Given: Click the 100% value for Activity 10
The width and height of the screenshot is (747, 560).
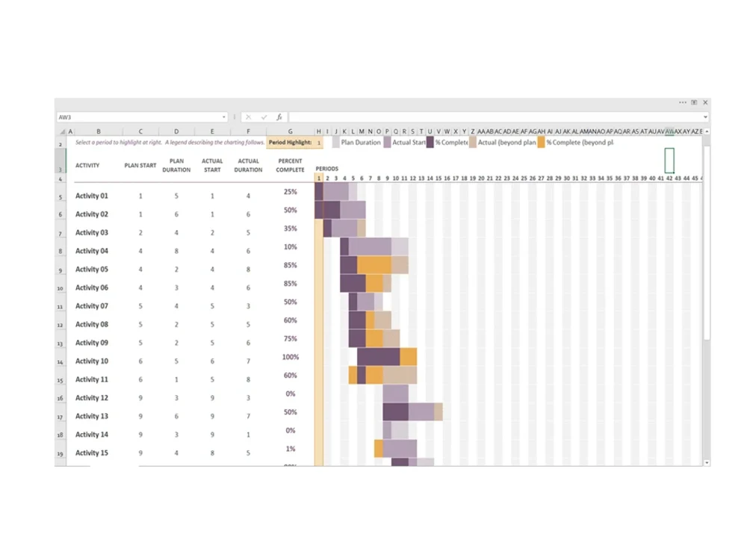Looking at the screenshot, I should click(x=290, y=357).
